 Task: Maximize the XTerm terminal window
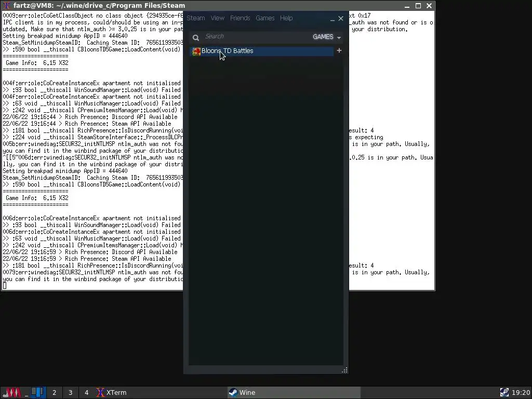pos(418,6)
